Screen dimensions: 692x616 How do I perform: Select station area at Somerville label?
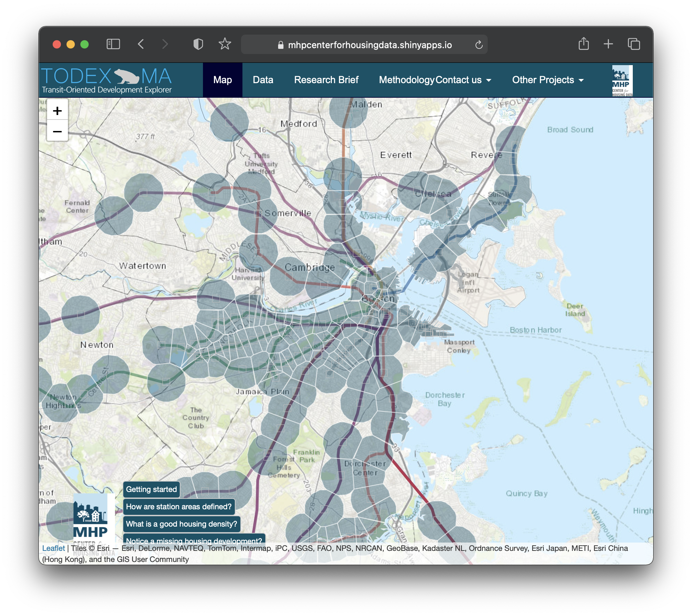pyautogui.click(x=258, y=214)
